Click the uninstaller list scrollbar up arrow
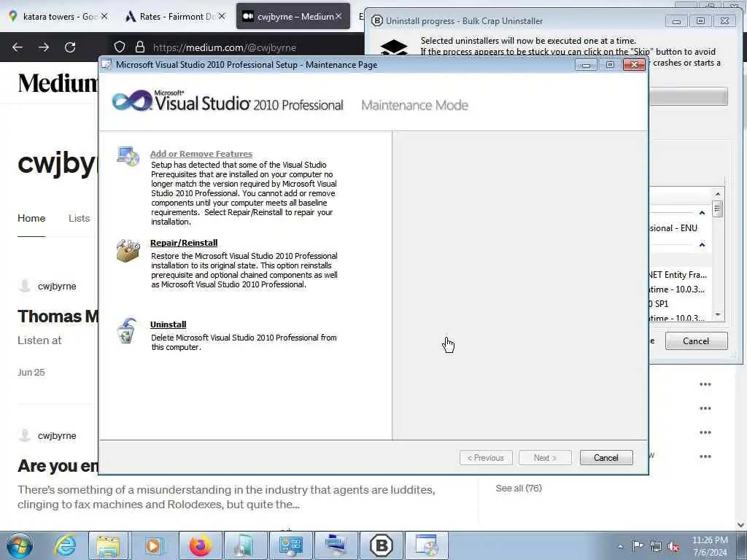 [x=718, y=194]
